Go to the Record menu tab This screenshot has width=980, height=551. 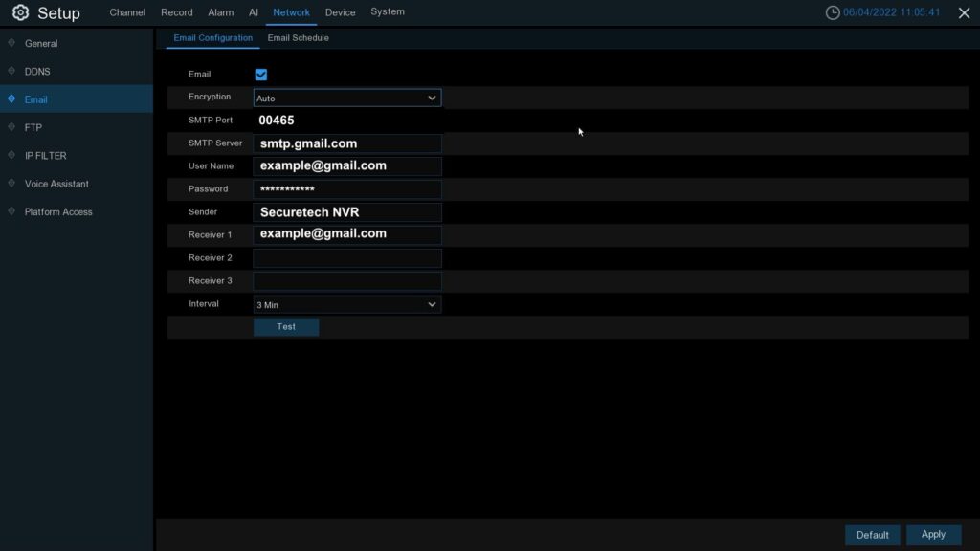[x=176, y=12]
